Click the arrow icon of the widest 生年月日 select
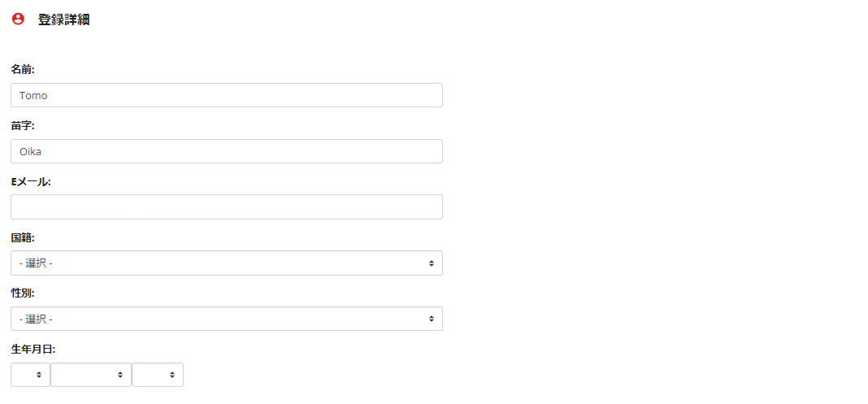 click(x=120, y=376)
